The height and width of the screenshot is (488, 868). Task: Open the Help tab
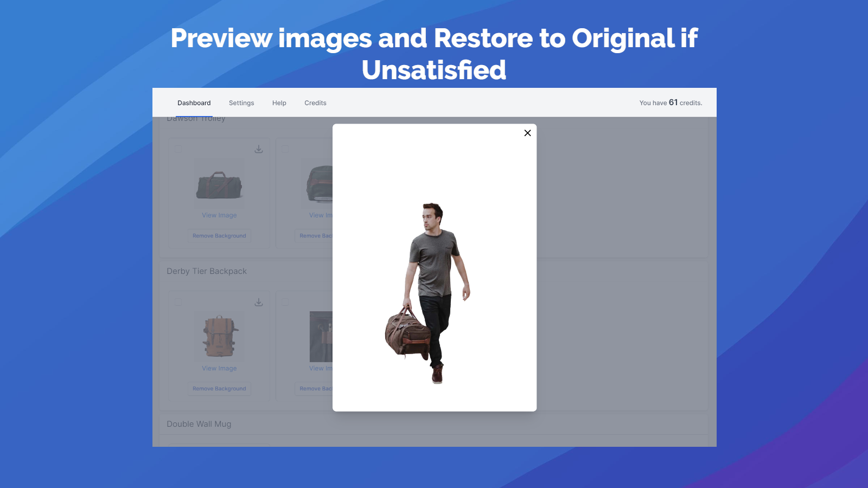tap(279, 103)
